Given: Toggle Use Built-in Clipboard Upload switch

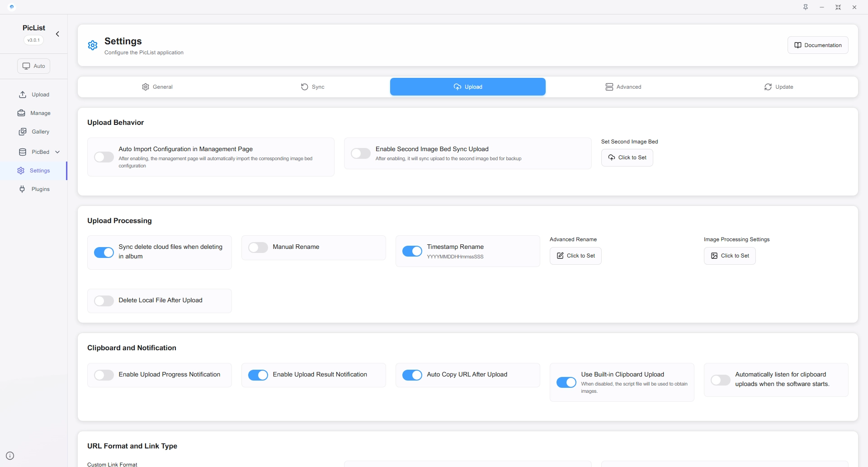Looking at the screenshot, I should (x=566, y=382).
